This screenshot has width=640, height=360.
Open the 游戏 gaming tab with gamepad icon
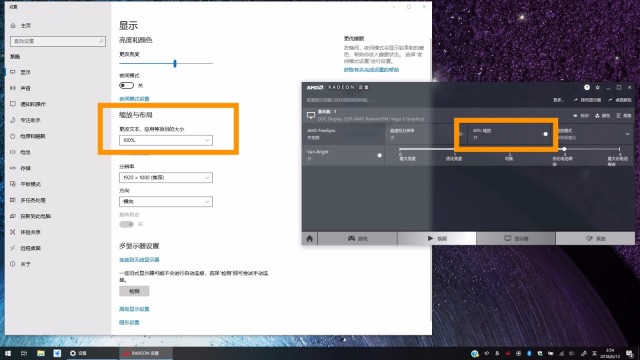(x=357, y=238)
